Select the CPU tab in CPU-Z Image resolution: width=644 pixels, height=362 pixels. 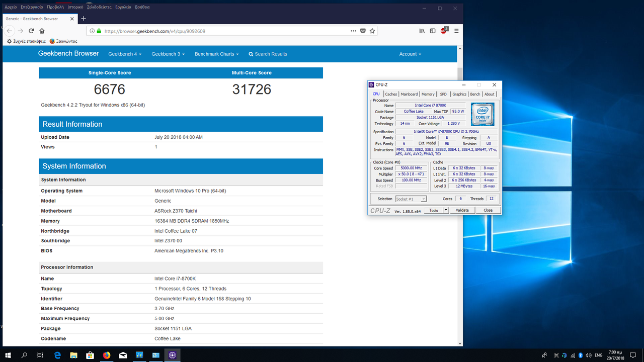(x=376, y=94)
